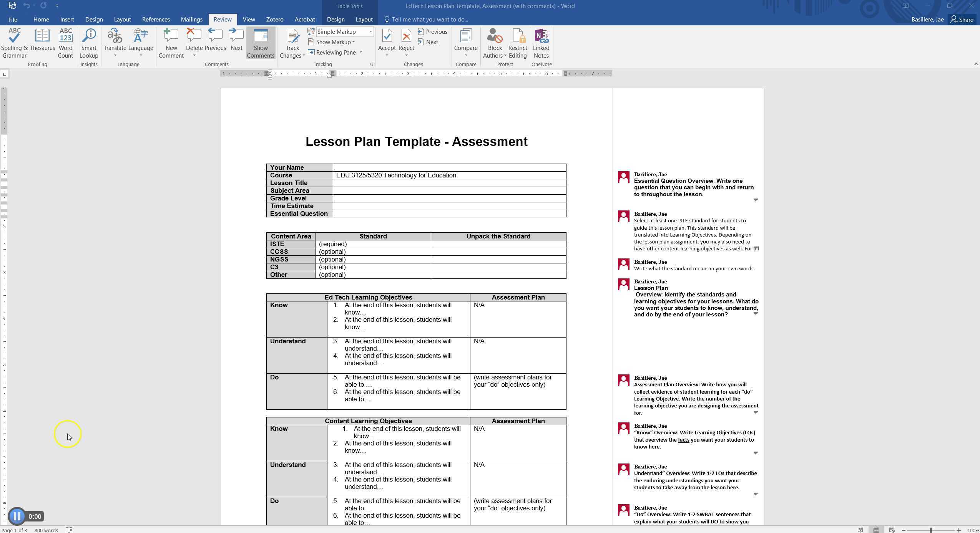The image size is (980, 533).
Task: Open the References tab
Action: click(156, 19)
